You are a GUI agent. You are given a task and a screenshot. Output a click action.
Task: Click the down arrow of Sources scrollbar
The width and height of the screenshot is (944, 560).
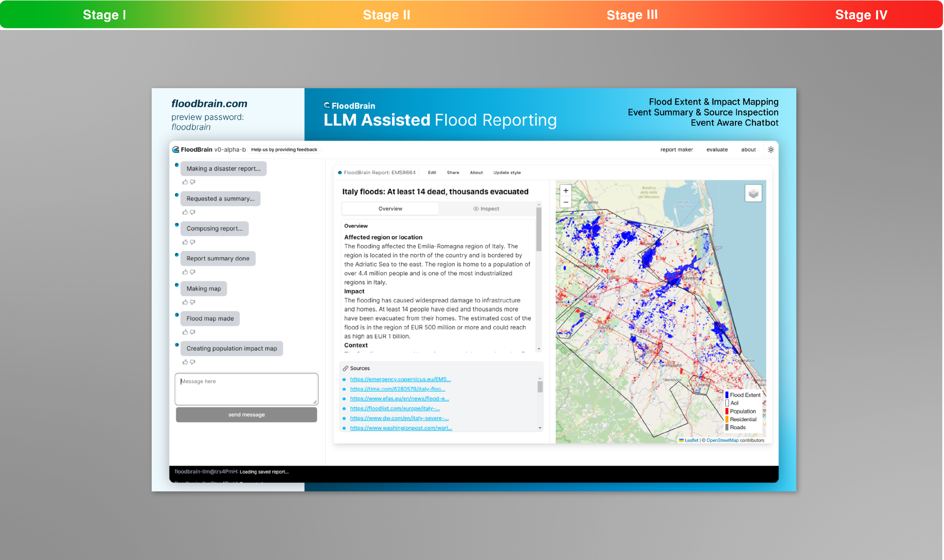coord(540,428)
